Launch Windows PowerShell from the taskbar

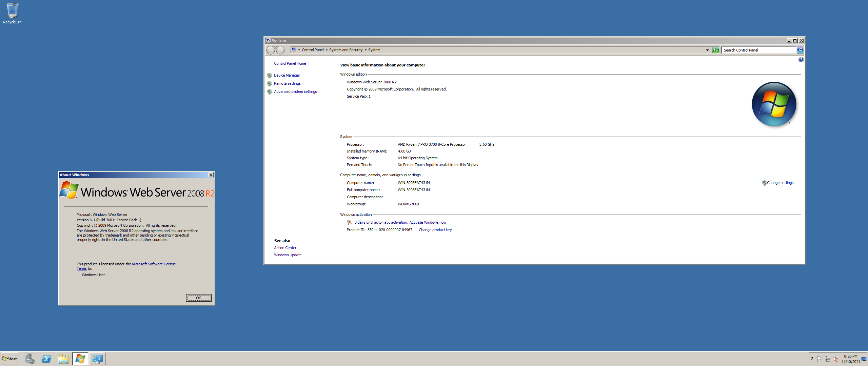[46, 359]
